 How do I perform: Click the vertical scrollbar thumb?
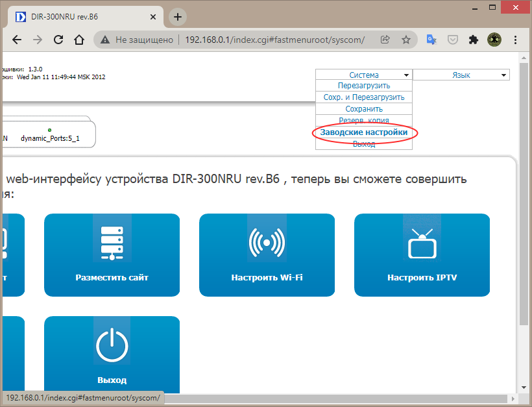524,193
